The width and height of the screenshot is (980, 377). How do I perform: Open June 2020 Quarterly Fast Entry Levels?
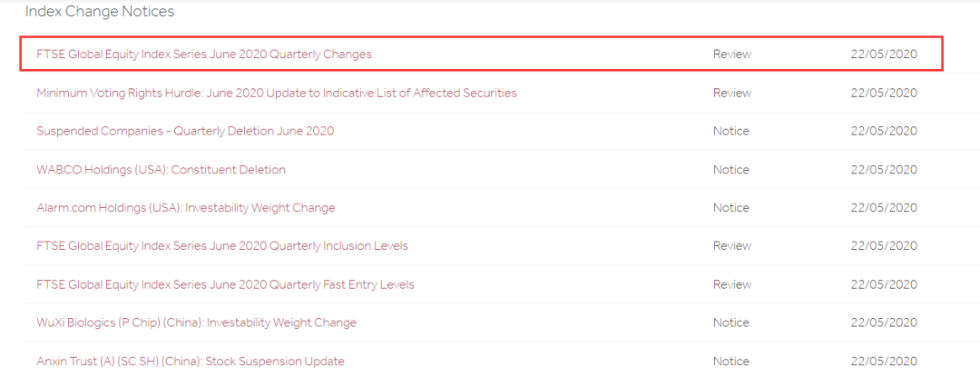click(x=225, y=284)
